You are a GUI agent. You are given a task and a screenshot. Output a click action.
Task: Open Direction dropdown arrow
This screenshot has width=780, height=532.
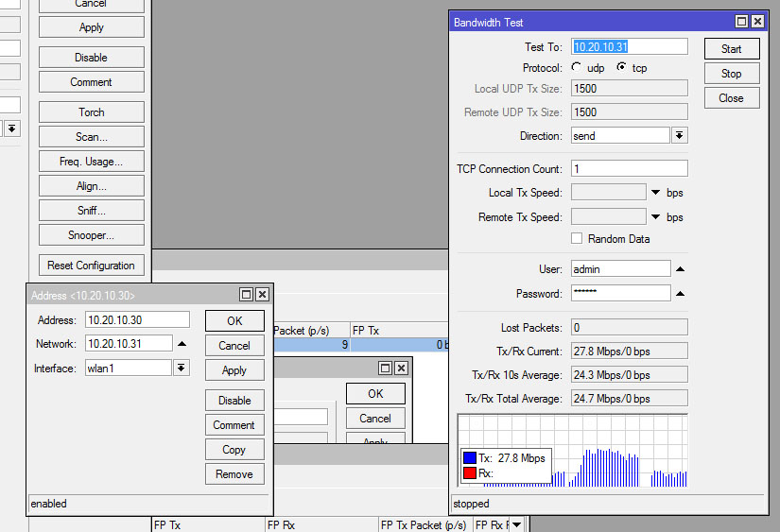pos(680,135)
